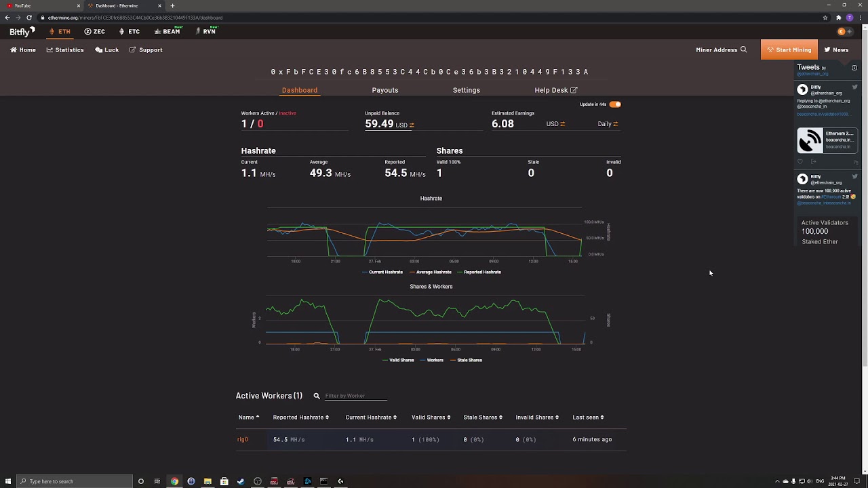868x488 pixels.
Task: Select the Dashboard tab
Action: click(x=300, y=90)
